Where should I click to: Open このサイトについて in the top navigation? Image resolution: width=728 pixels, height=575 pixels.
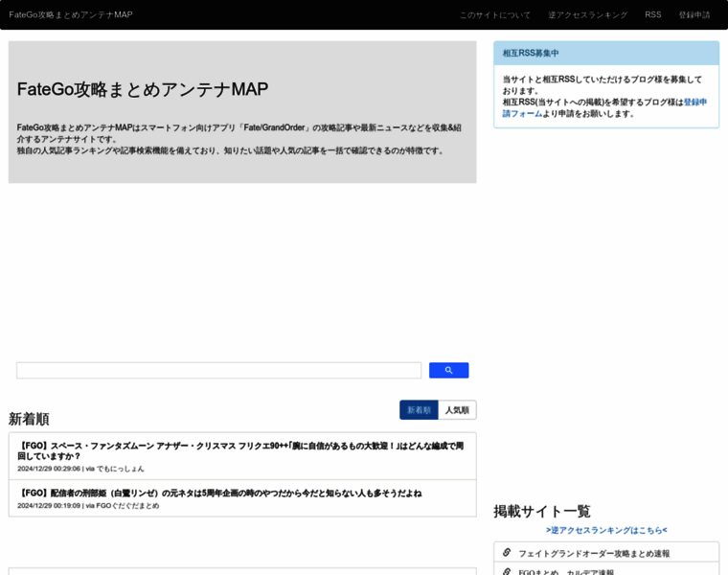pyautogui.click(x=494, y=15)
